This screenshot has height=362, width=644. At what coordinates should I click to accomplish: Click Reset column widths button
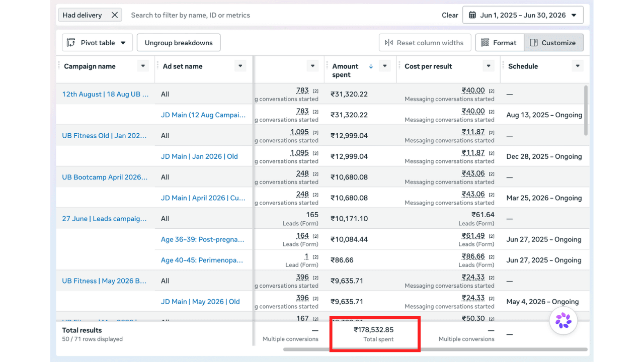425,43
